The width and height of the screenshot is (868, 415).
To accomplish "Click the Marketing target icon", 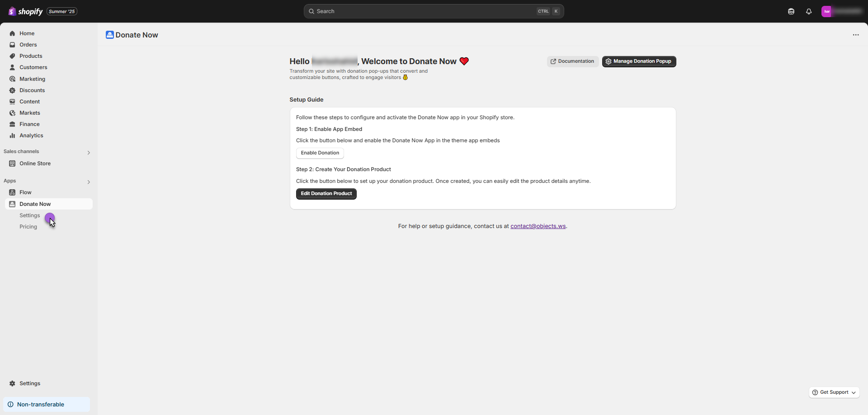I will 12,79.
